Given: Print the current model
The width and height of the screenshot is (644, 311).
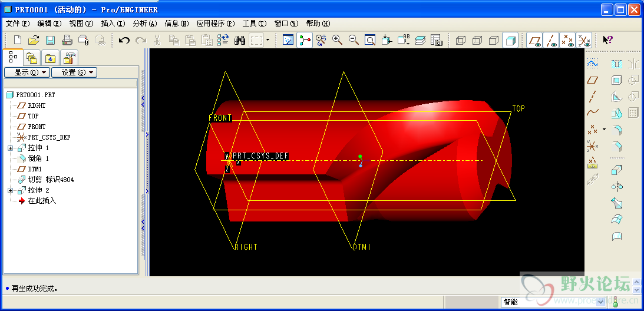Looking at the screenshot, I should tap(67, 40).
